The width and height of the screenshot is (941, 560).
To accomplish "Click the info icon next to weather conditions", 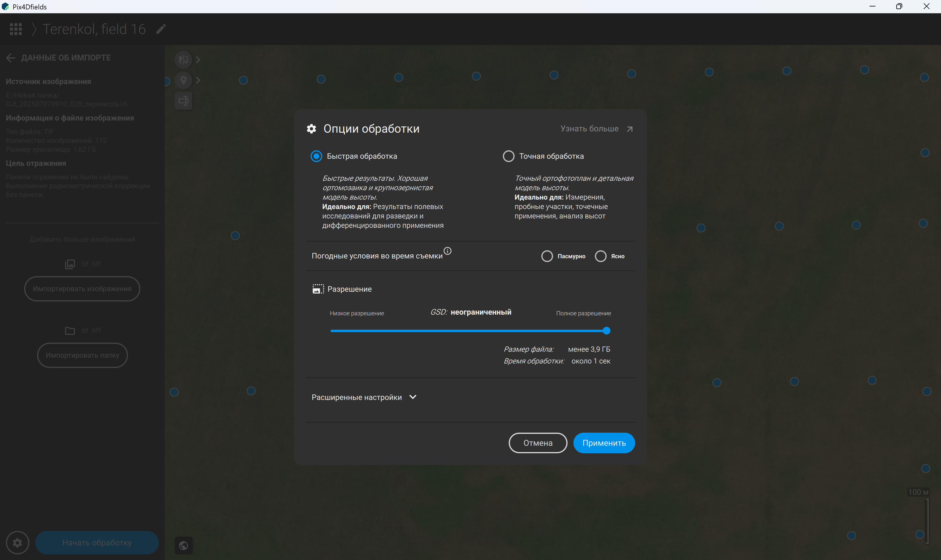I will [448, 251].
